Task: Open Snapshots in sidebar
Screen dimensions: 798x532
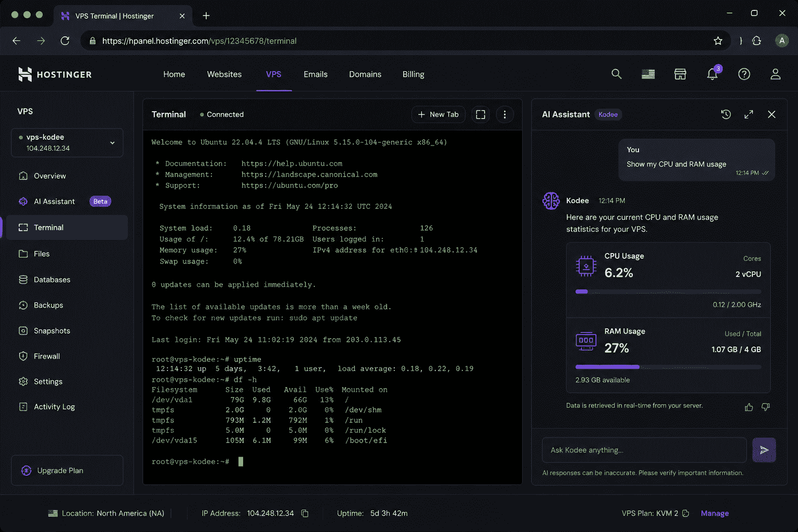Action: point(67,331)
